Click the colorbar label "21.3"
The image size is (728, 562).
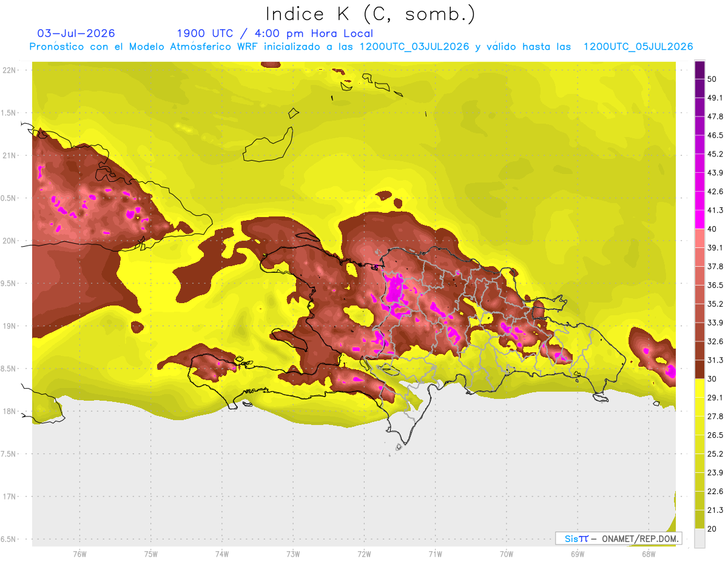tap(715, 510)
